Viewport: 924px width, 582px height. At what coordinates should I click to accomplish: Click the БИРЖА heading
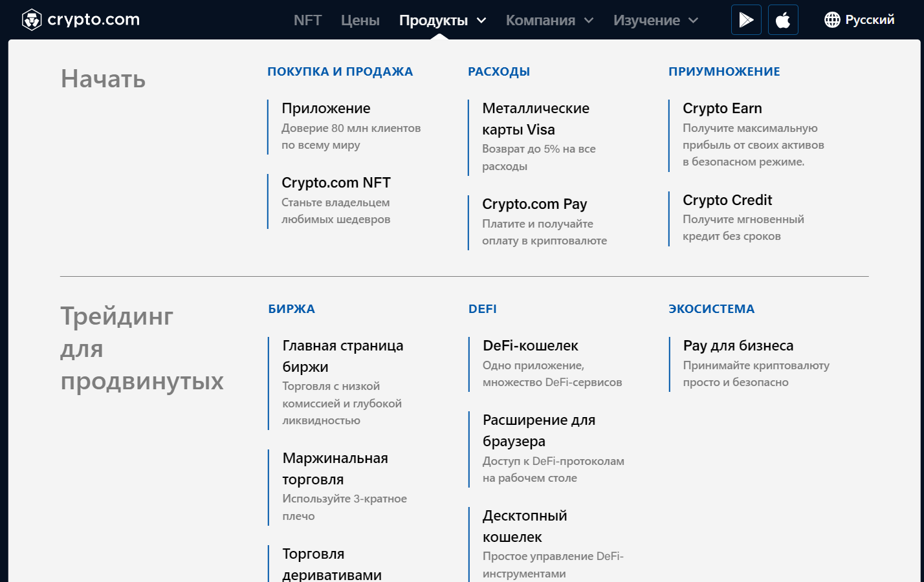pyautogui.click(x=291, y=309)
